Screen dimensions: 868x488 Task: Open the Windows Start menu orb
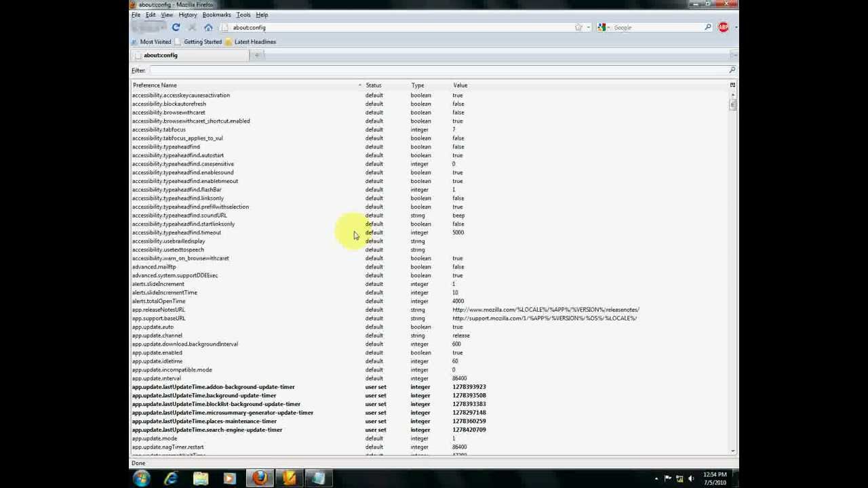(x=142, y=479)
